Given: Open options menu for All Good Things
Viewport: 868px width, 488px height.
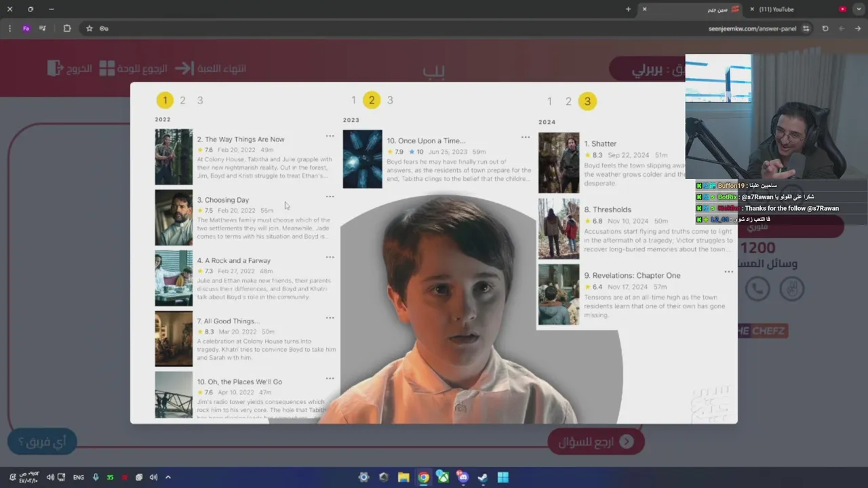Looking at the screenshot, I should tap(330, 318).
